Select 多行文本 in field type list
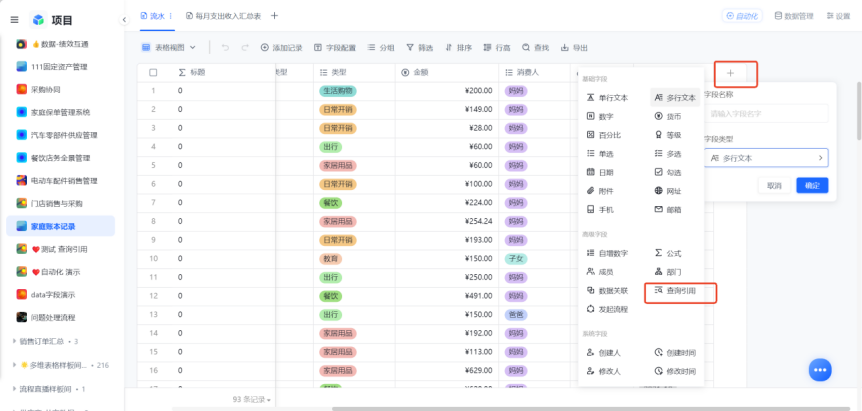This screenshot has width=862, height=411. [675, 98]
